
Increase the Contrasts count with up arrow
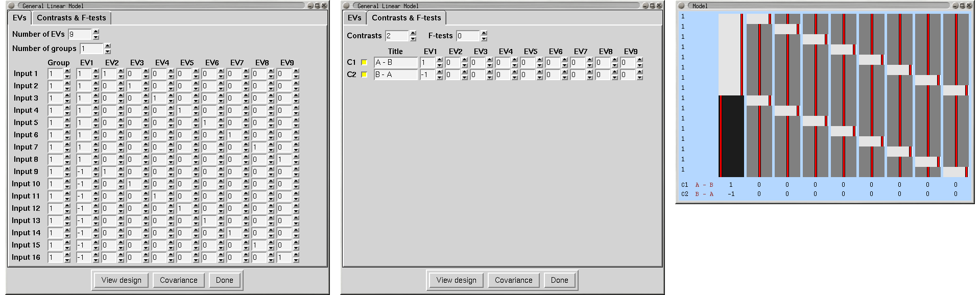(413, 33)
